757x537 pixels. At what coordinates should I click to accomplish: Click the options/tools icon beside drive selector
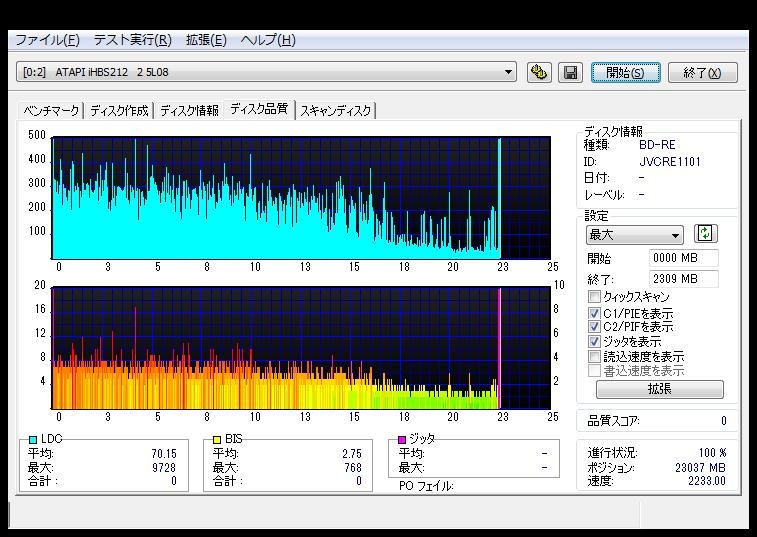539,72
